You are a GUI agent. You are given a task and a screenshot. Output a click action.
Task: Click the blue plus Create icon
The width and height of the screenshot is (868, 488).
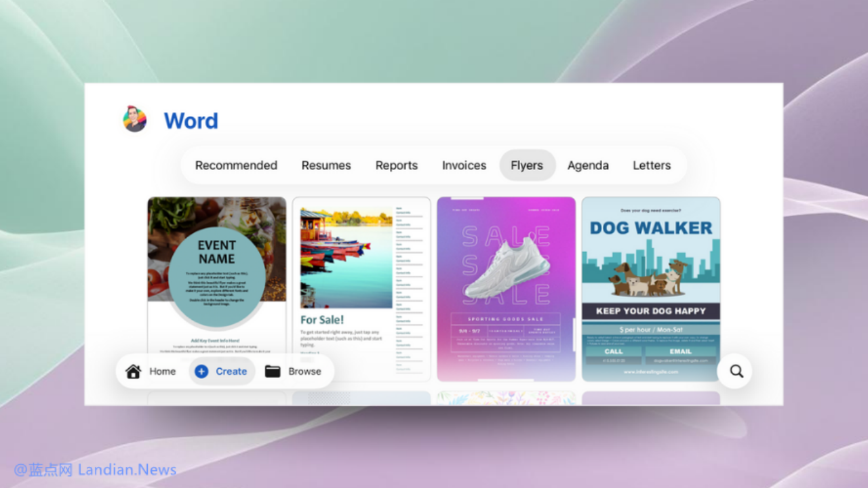click(201, 371)
